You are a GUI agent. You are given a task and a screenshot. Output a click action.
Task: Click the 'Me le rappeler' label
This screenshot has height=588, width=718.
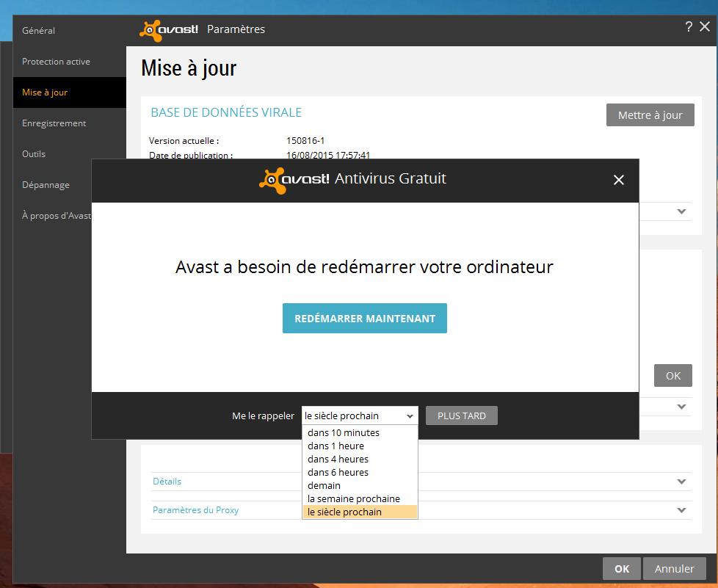(x=264, y=415)
